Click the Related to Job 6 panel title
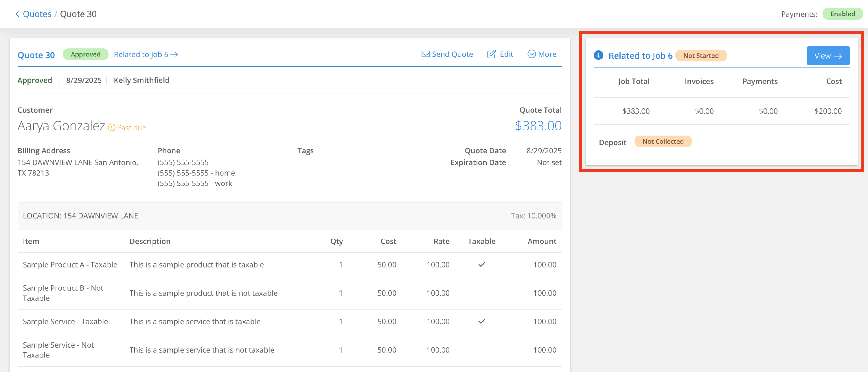 (640, 56)
